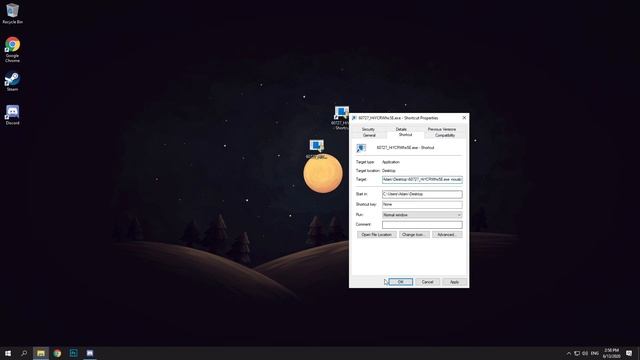Click the Cancel button
This screenshot has height=360, width=640.
tap(427, 282)
